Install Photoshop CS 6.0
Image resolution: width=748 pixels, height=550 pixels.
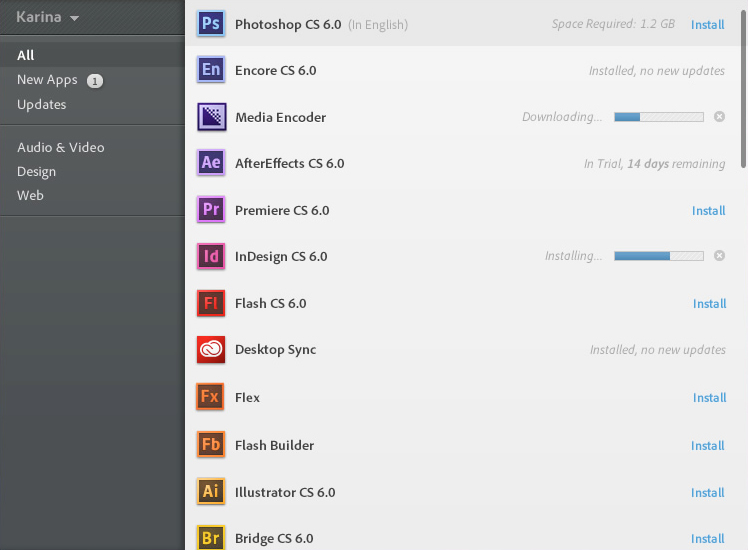click(x=708, y=24)
